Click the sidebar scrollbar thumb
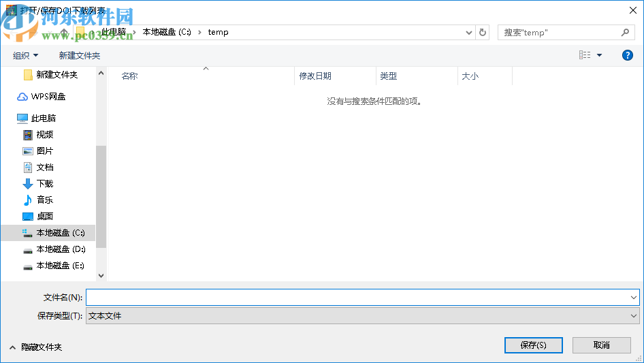Screen dimensions: 644x363 click(x=101, y=197)
